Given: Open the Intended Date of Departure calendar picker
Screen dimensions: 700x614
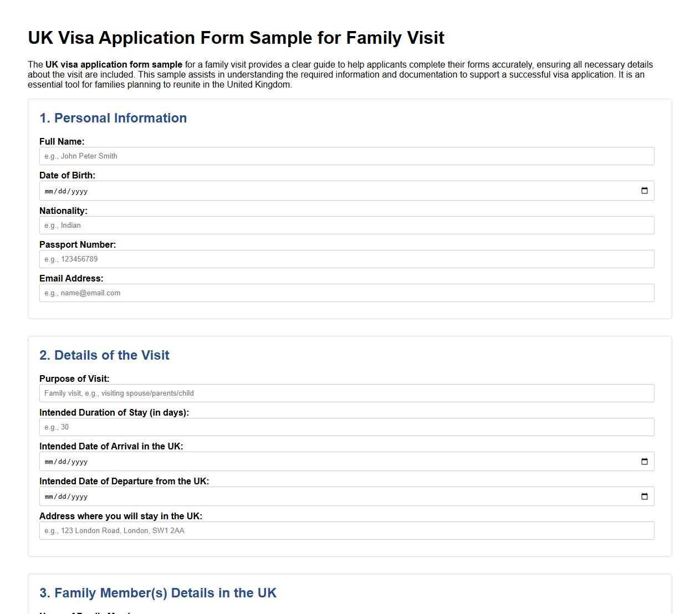Looking at the screenshot, I should tap(644, 496).
